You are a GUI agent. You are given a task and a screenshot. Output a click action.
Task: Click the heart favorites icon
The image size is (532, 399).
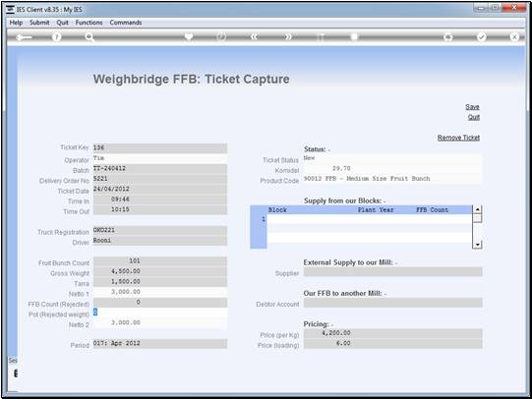[189, 36]
